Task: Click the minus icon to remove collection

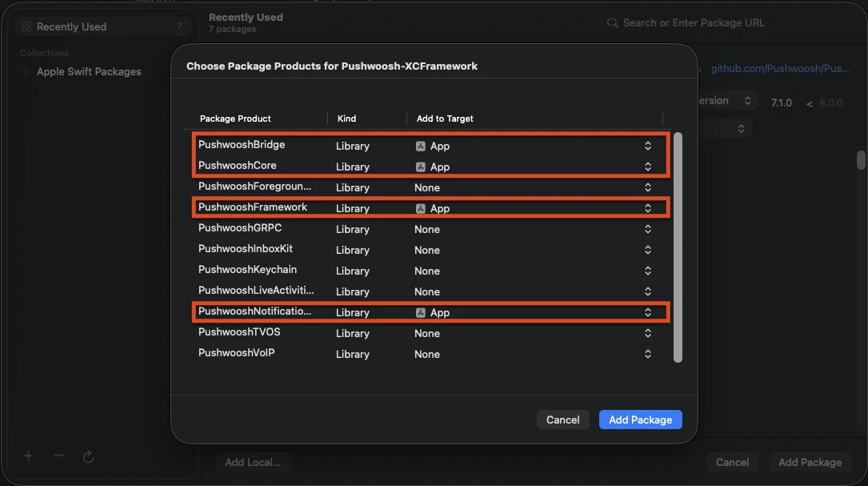Action: 58,456
